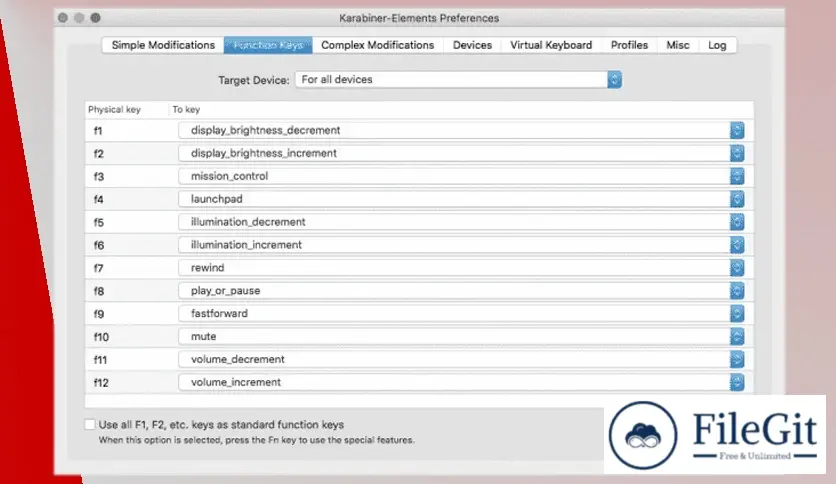Click the blue arrow stepper for f6

[737, 245]
